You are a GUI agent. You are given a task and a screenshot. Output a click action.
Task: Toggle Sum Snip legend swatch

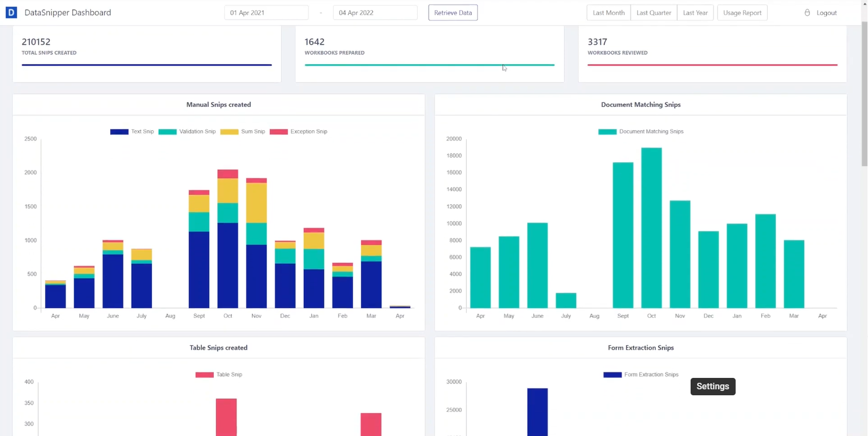(229, 131)
